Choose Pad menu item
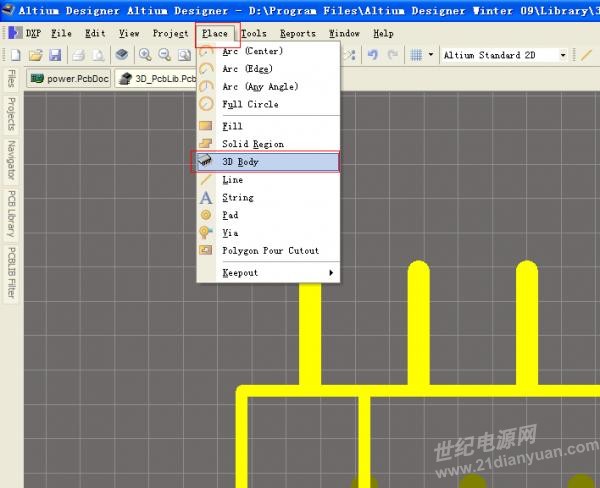 (268, 215)
